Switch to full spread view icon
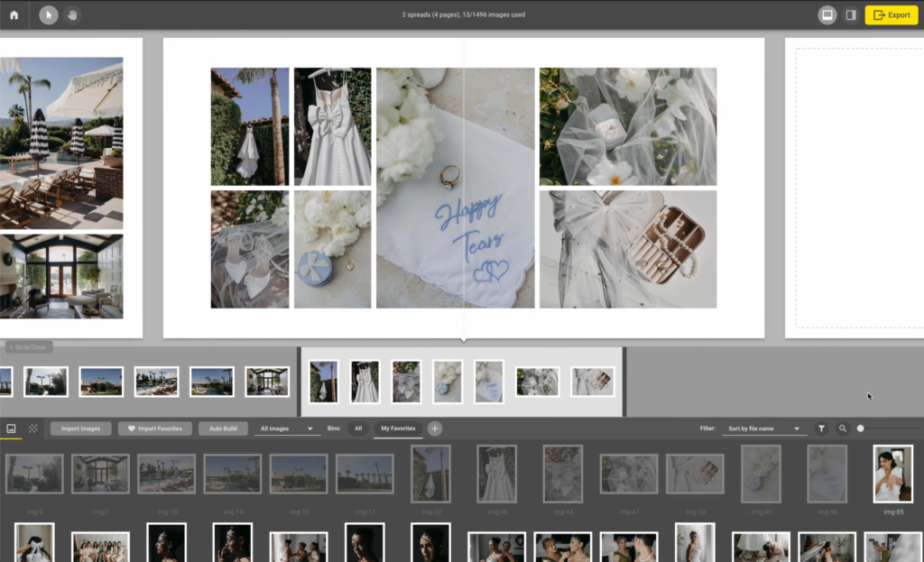 pyautogui.click(x=827, y=14)
